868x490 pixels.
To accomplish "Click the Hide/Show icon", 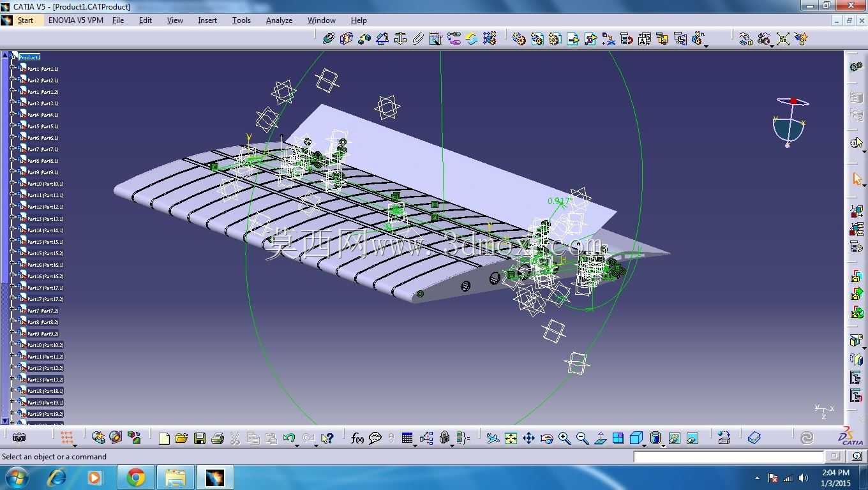I will point(675,438).
